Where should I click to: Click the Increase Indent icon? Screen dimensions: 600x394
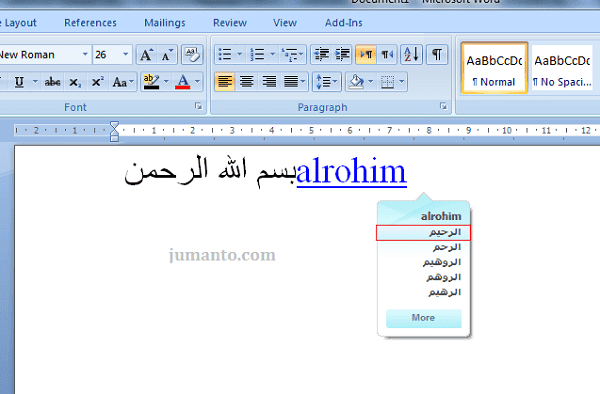click(342, 54)
